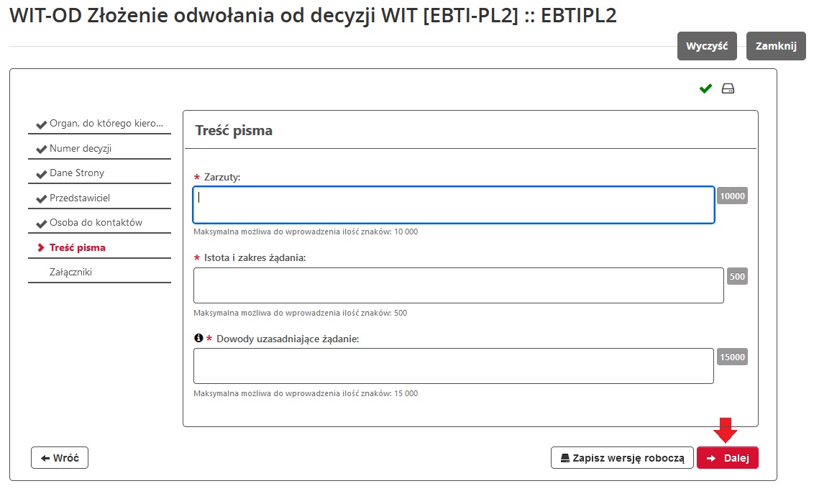Image resolution: width=814 pixels, height=504 pixels.
Task: Click the checkmark icon beside Osoba do kontaktów
Action: [x=40, y=221]
